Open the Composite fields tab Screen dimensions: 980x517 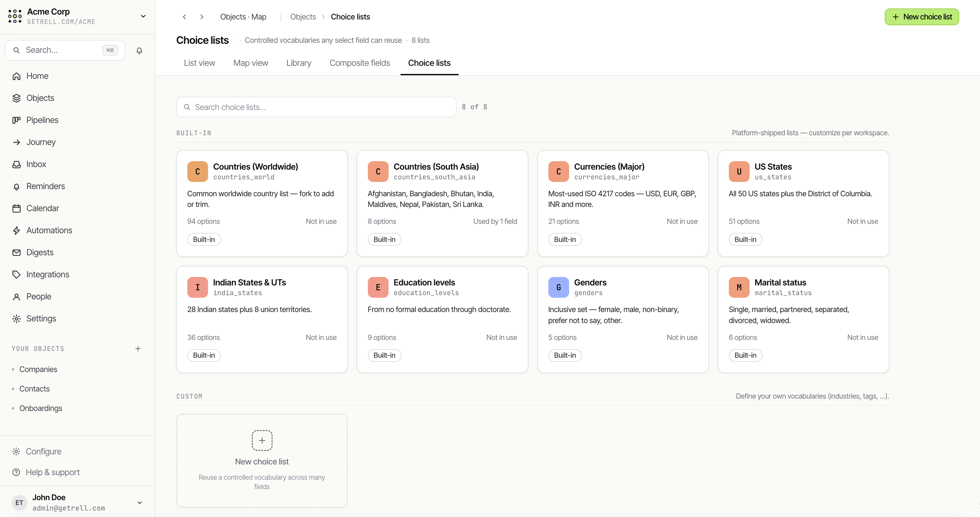[x=359, y=63]
